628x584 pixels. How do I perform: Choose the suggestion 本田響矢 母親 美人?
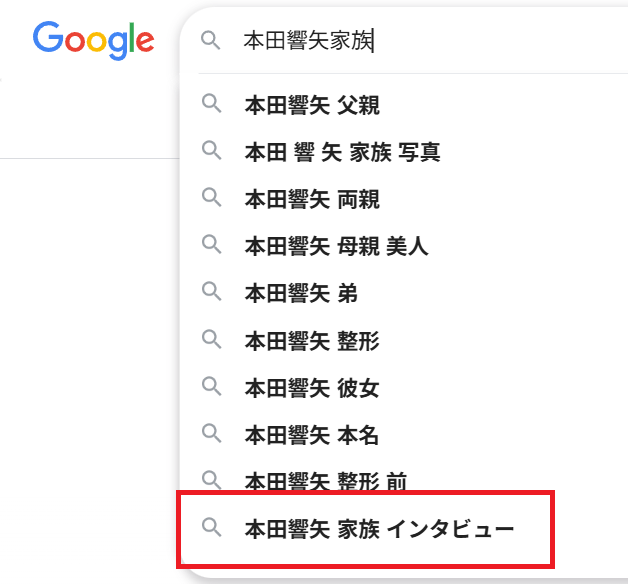pos(336,246)
